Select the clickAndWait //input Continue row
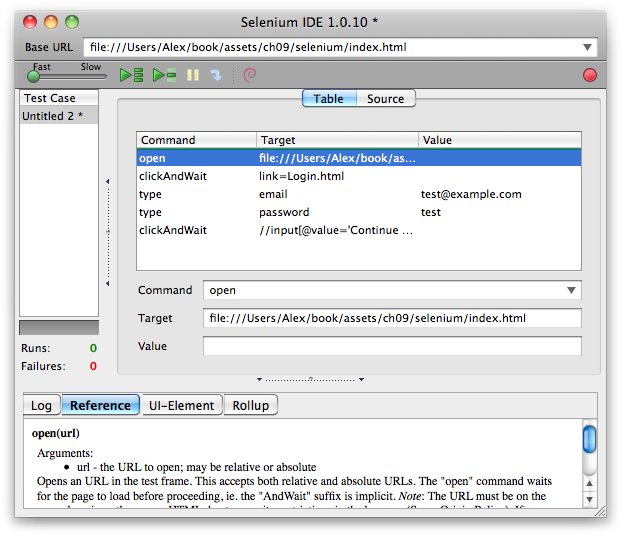 359,230
